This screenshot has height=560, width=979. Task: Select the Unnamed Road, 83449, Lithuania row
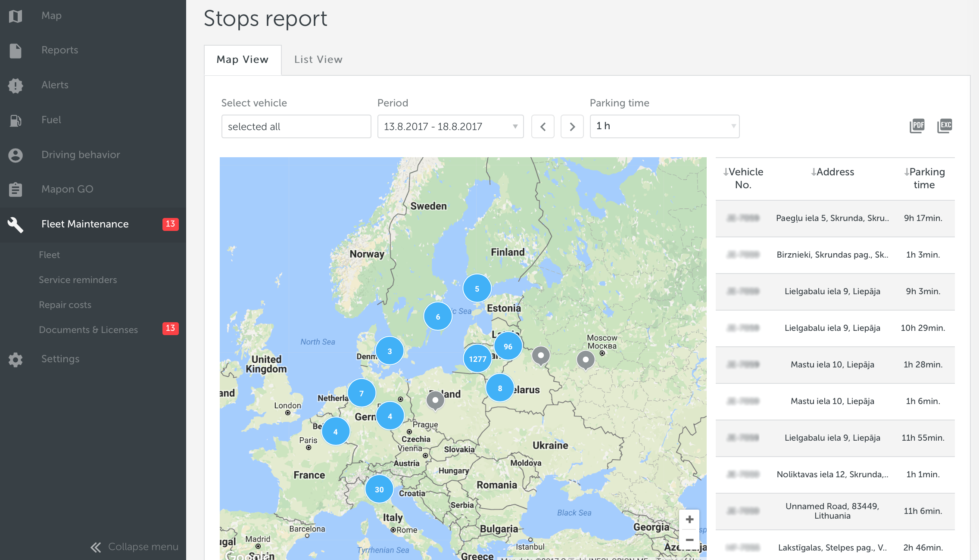[x=835, y=511]
